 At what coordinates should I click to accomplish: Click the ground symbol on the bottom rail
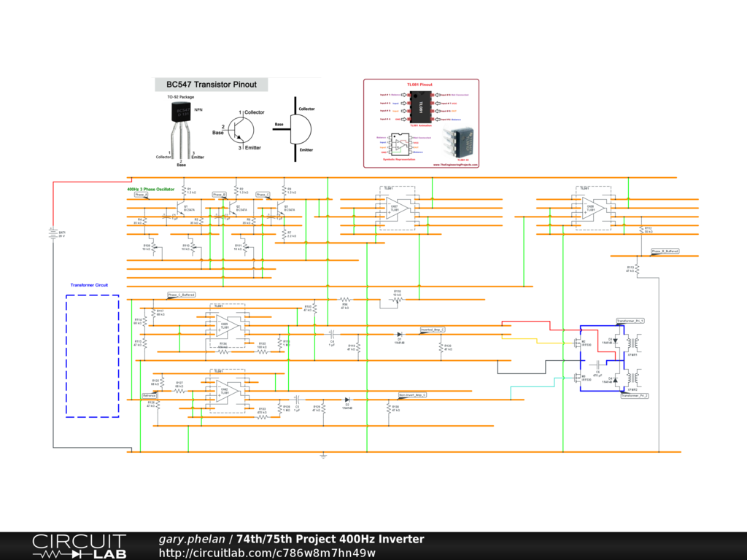323,456
